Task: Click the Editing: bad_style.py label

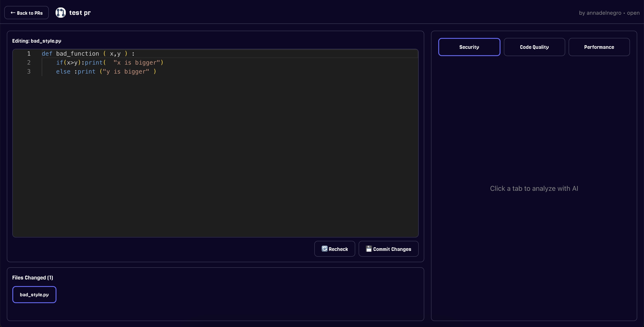Action: [37, 41]
